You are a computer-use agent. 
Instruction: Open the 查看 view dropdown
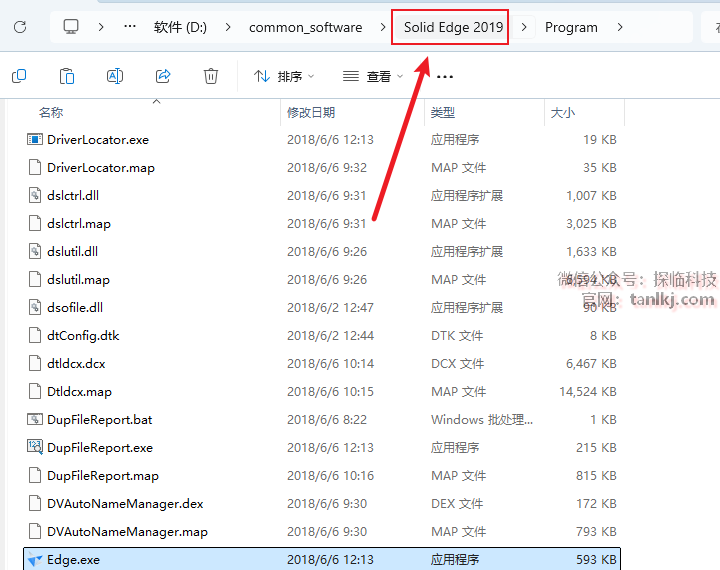(x=373, y=76)
